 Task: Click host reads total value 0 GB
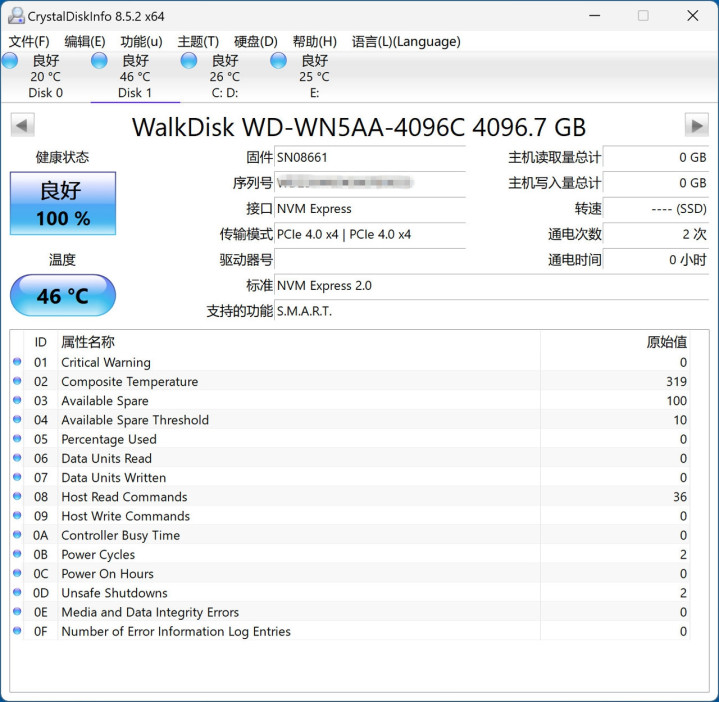click(656, 157)
